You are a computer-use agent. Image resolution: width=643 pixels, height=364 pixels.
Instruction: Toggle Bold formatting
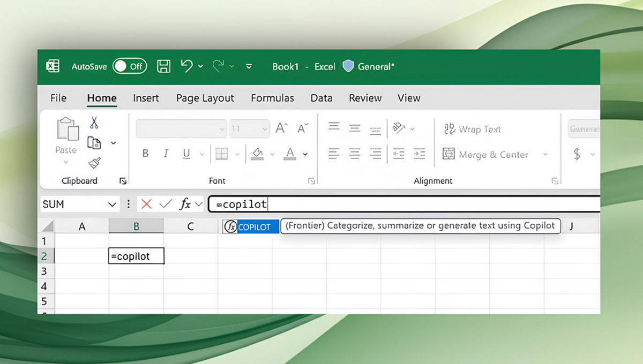click(x=145, y=154)
